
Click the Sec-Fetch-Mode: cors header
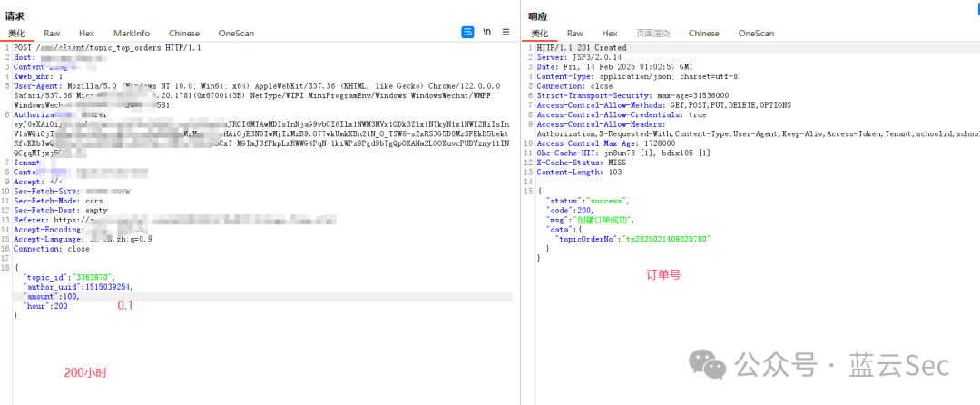coord(58,202)
